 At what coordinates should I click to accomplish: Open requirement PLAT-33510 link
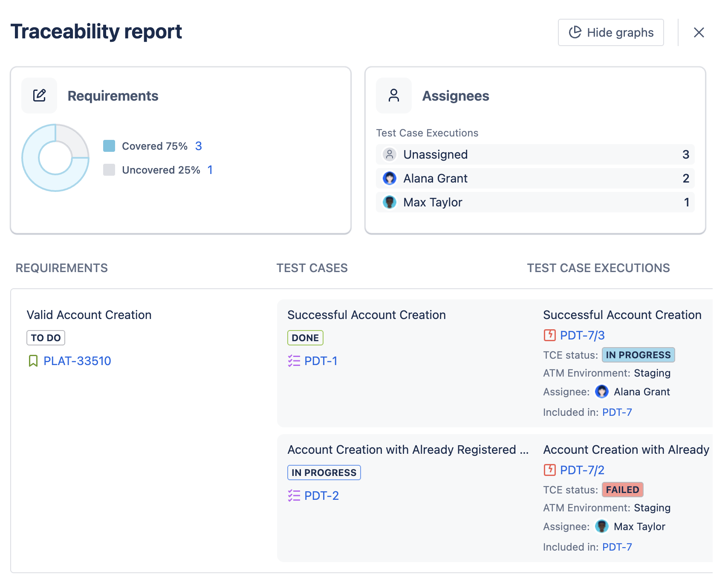pos(77,361)
